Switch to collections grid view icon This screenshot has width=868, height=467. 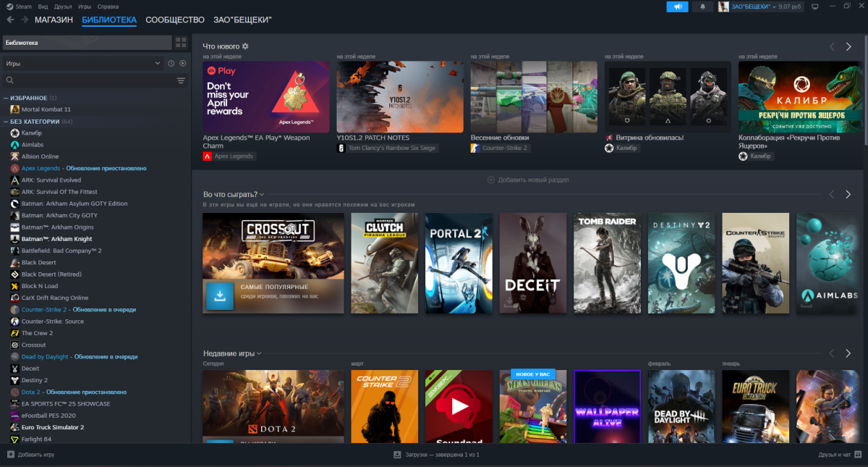[x=181, y=43]
